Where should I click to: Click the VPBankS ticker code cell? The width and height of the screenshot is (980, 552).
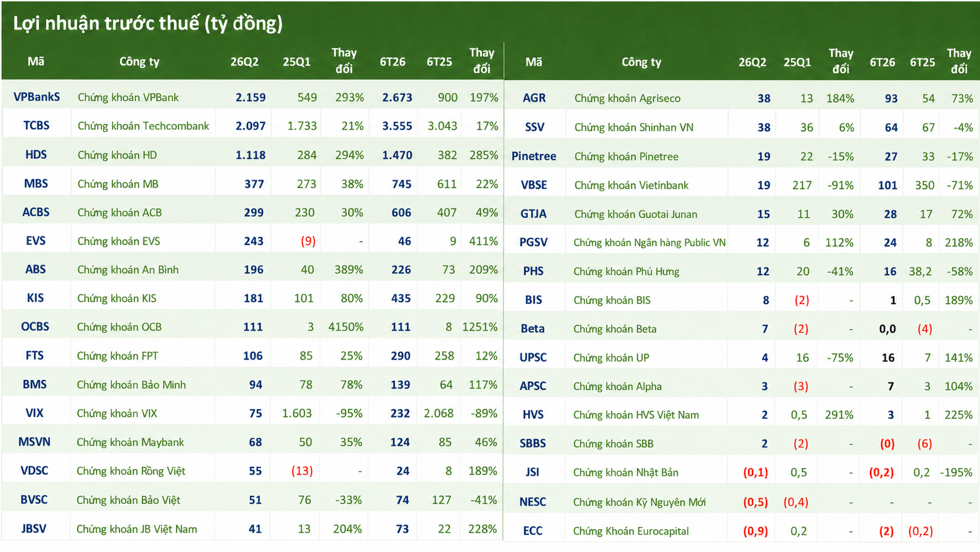(36, 97)
